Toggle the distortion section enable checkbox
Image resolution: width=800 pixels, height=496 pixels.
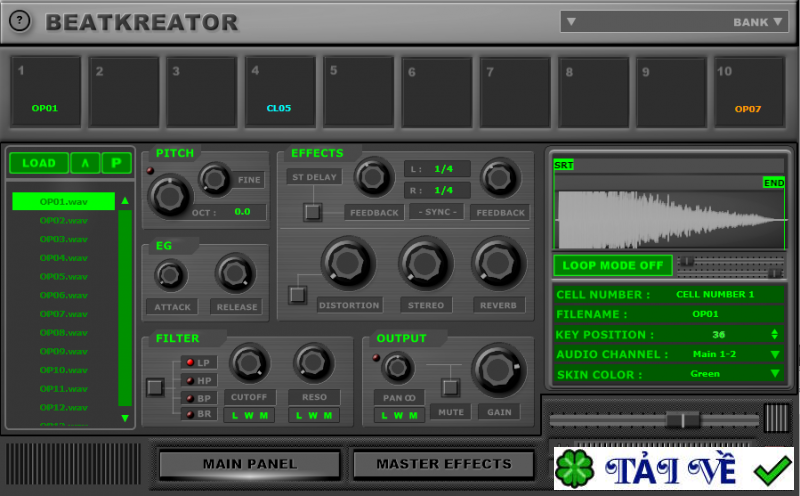click(x=298, y=294)
